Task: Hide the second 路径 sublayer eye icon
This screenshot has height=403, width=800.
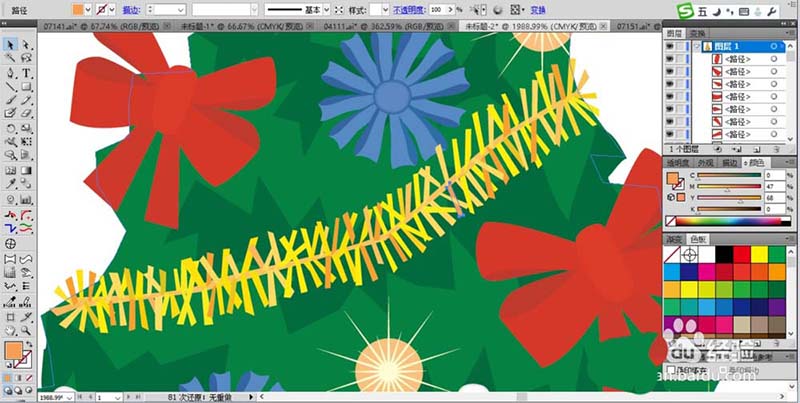Action: [669, 71]
